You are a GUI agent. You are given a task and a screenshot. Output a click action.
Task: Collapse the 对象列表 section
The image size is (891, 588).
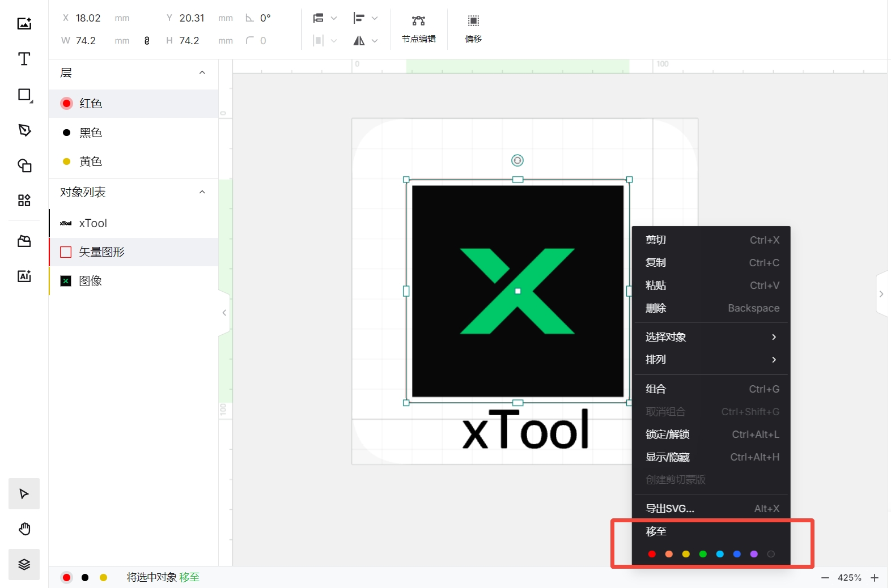click(x=202, y=192)
